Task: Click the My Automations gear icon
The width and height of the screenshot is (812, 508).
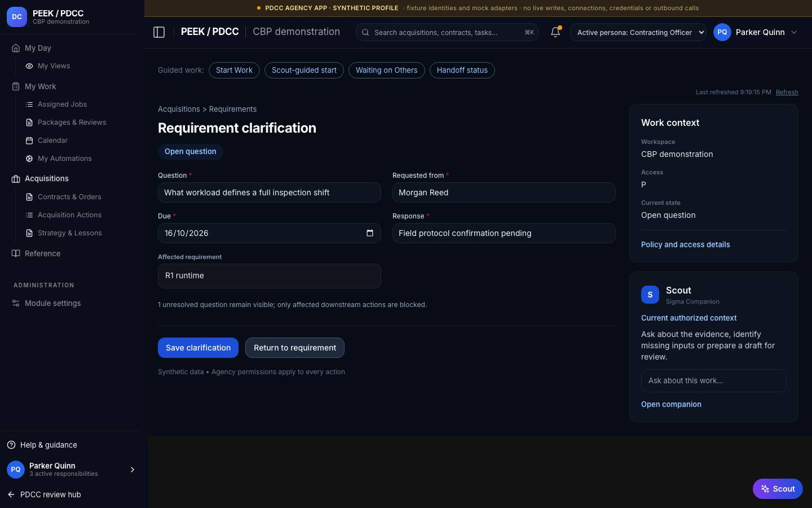Action: [29, 159]
